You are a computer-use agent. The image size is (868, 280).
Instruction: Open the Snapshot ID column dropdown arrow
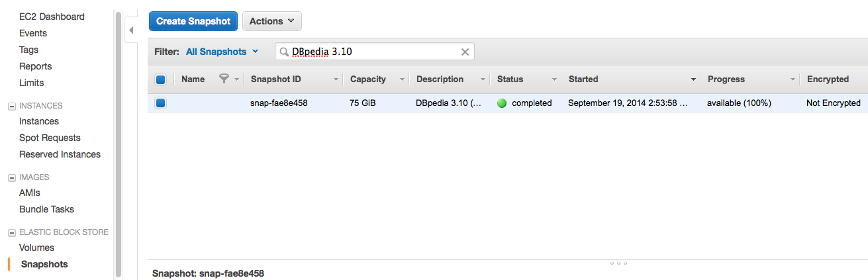[x=336, y=79]
